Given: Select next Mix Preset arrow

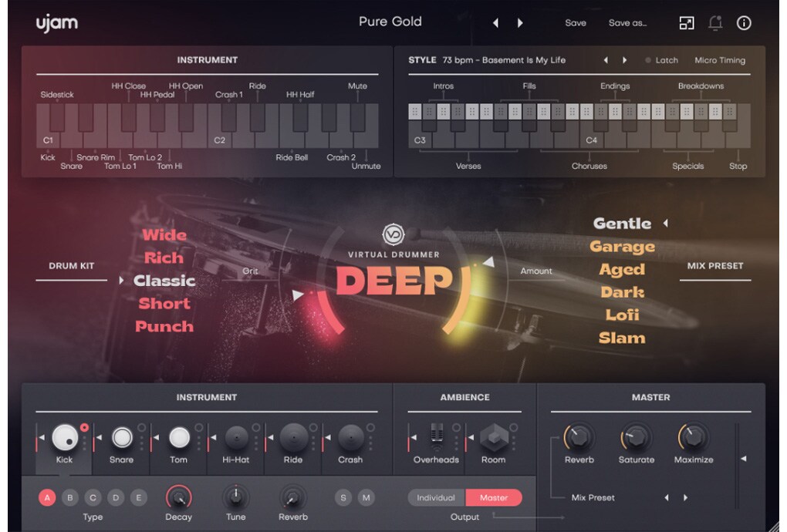Looking at the screenshot, I should 686,498.
